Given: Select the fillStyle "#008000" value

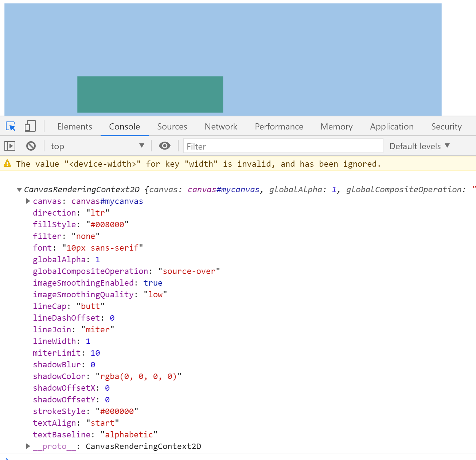Looking at the screenshot, I should pyautogui.click(x=107, y=224).
